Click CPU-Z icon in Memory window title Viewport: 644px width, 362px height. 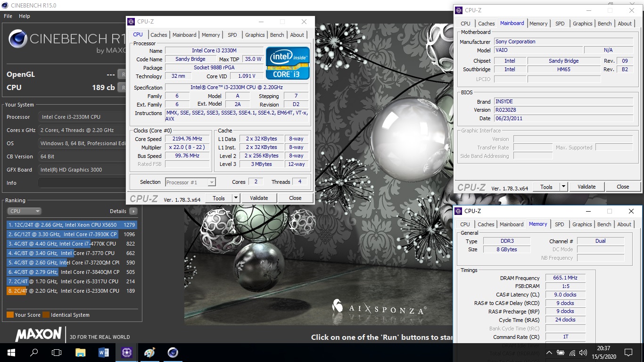(459, 211)
